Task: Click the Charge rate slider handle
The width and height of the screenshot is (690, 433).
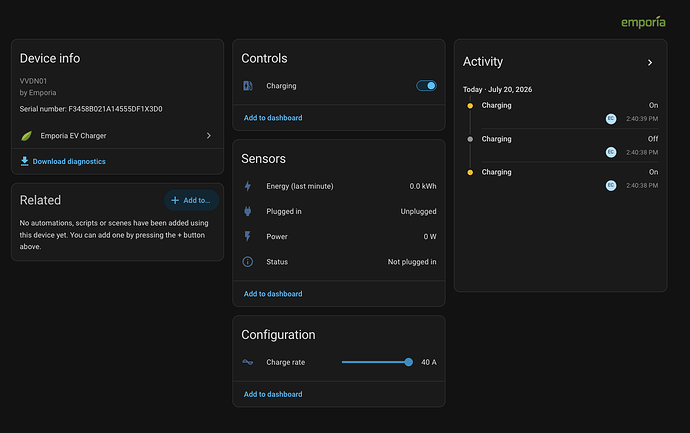Action: [x=408, y=362]
